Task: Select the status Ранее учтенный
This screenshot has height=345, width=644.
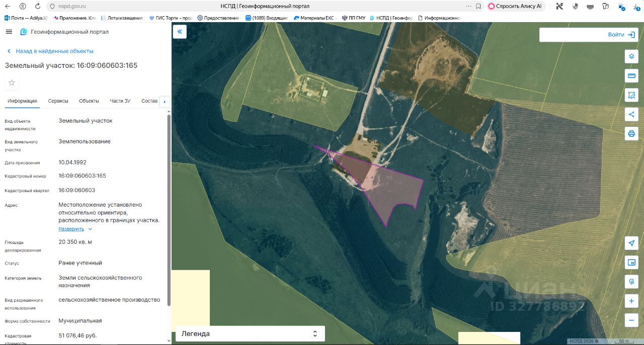Action: click(80, 263)
